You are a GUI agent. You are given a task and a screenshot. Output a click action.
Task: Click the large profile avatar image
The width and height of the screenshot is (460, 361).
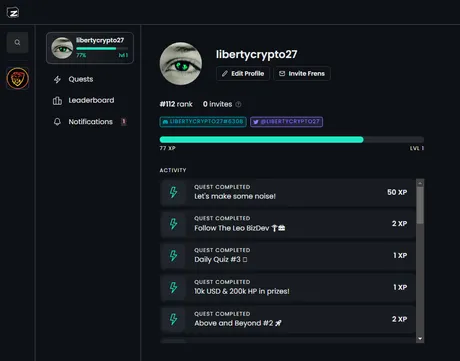tap(181, 63)
